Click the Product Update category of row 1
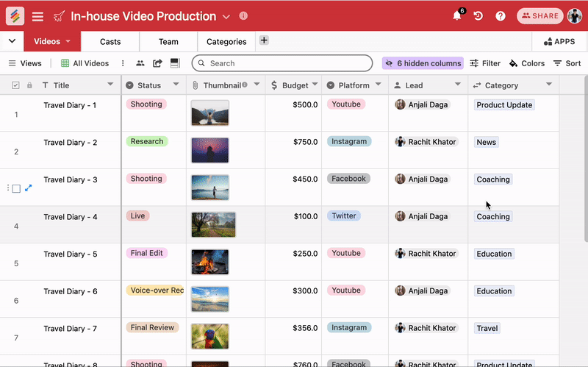 click(x=504, y=104)
